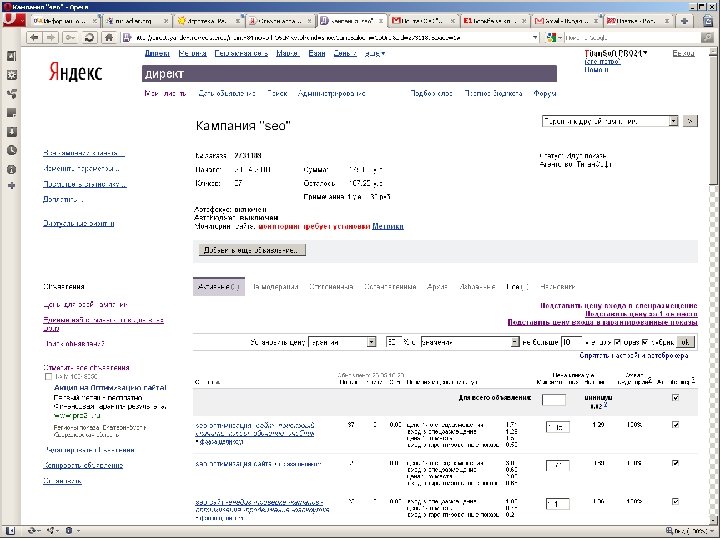720x540 pixels.
Task: Click the page security icon in address bar
Action: tap(127, 38)
